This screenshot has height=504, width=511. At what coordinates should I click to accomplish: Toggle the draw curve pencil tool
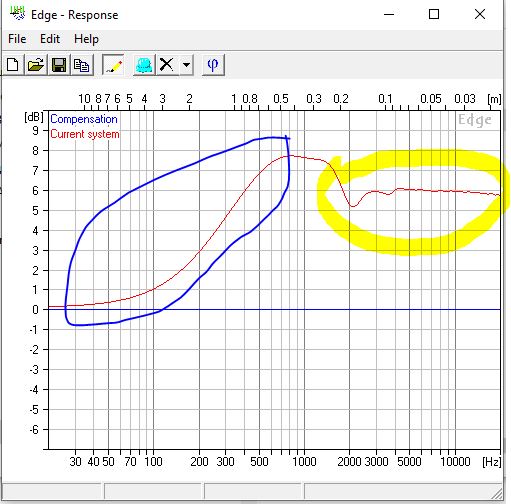113,65
